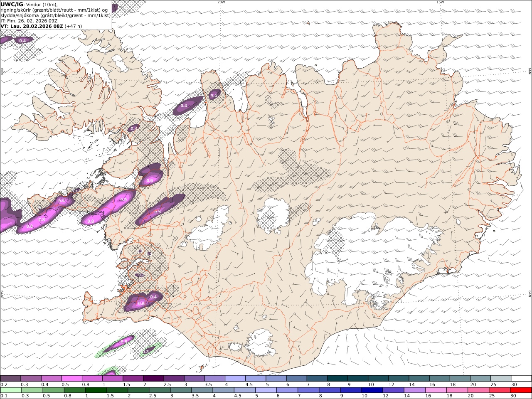Click the "UWC/IG: Vindur (10m)," title line
The width and height of the screenshot is (532, 399).
pyautogui.click(x=29, y=4)
